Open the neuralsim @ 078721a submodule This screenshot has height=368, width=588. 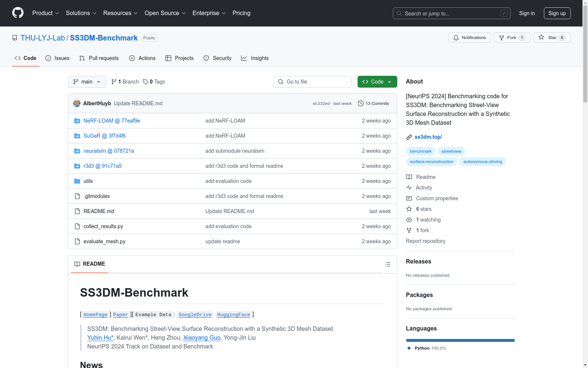[109, 151]
